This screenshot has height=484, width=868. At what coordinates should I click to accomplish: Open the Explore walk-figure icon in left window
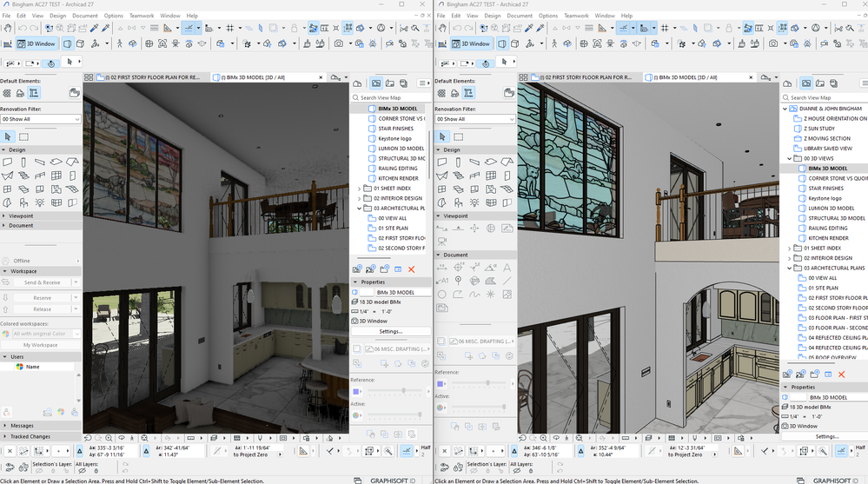[x=119, y=43]
